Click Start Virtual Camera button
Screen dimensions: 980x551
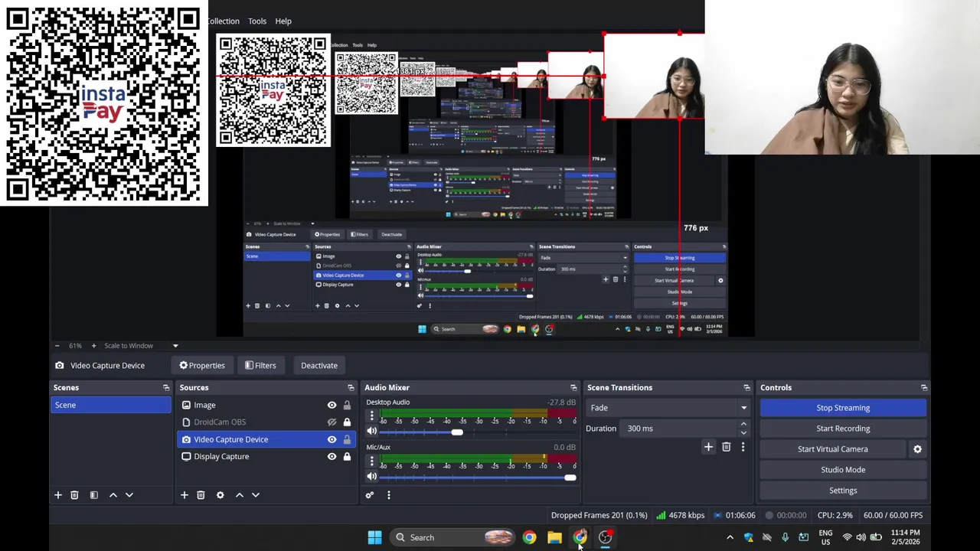click(833, 449)
